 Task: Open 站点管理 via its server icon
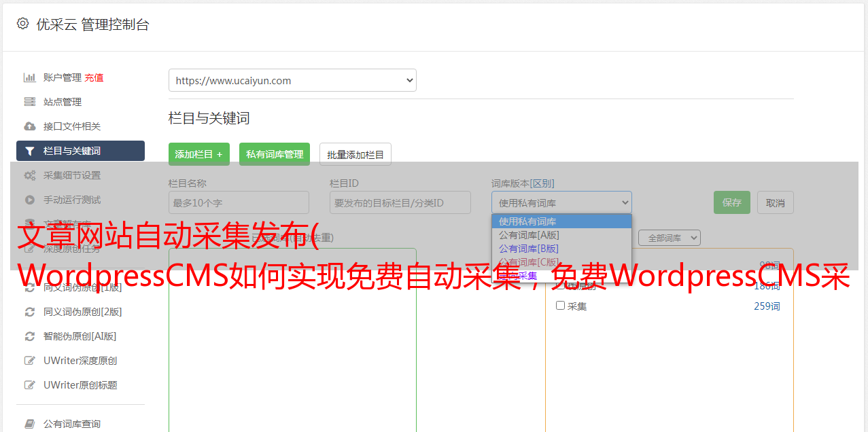click(30, 102)
